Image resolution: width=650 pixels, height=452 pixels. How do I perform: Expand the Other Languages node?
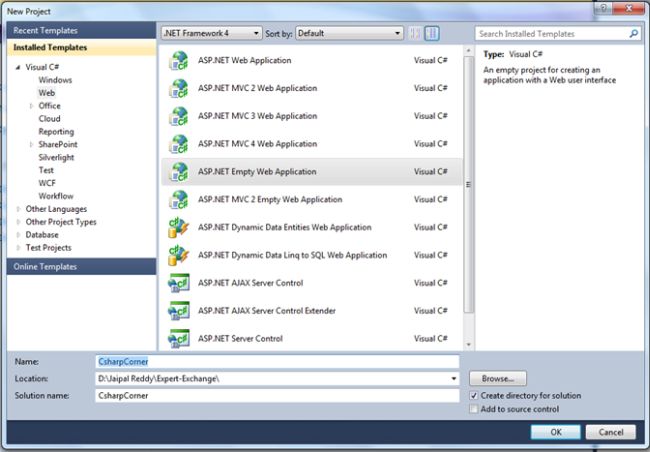(18, 209)
